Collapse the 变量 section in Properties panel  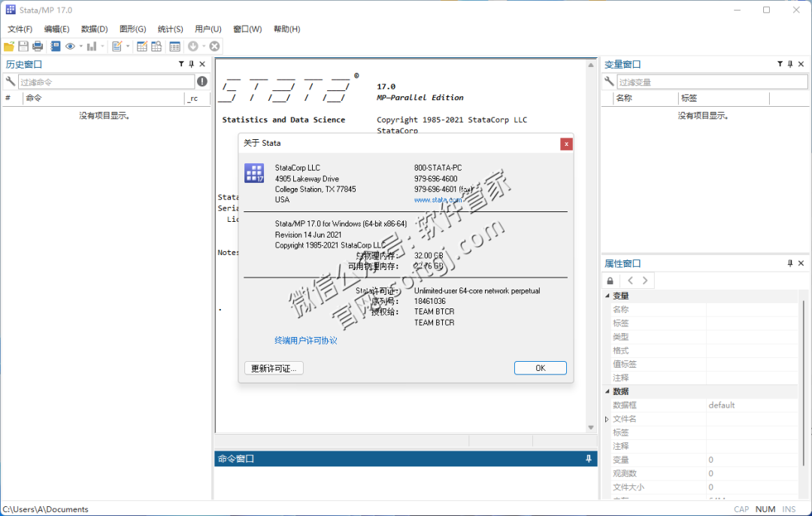606,295
